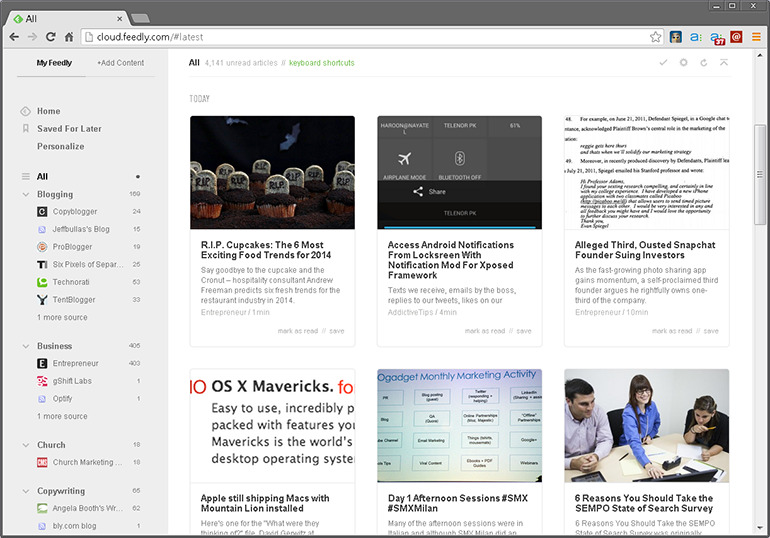
Task: Open the keyboard shortcuts link
Action: point(321,63)
